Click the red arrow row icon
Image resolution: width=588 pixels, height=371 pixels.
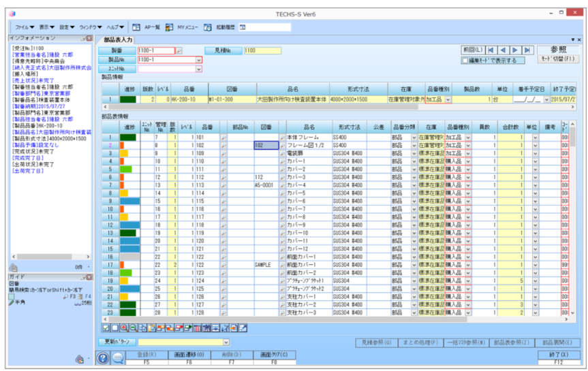(179, 328)
